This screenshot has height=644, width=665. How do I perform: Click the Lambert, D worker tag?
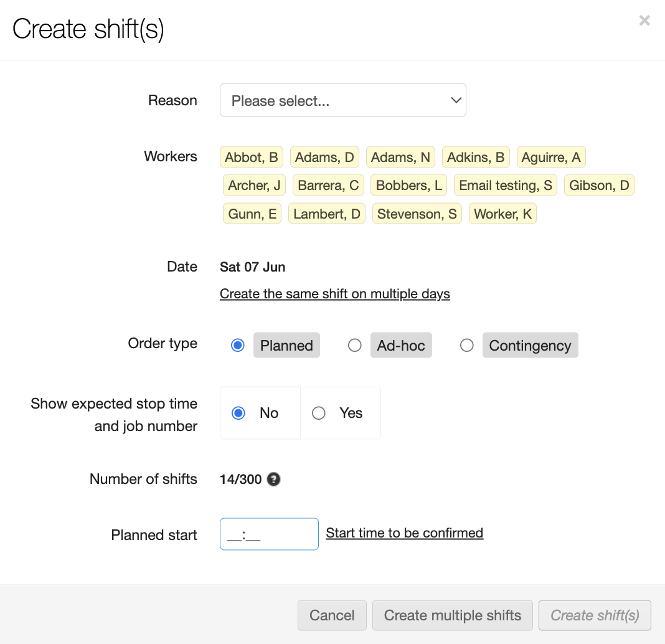327,214
